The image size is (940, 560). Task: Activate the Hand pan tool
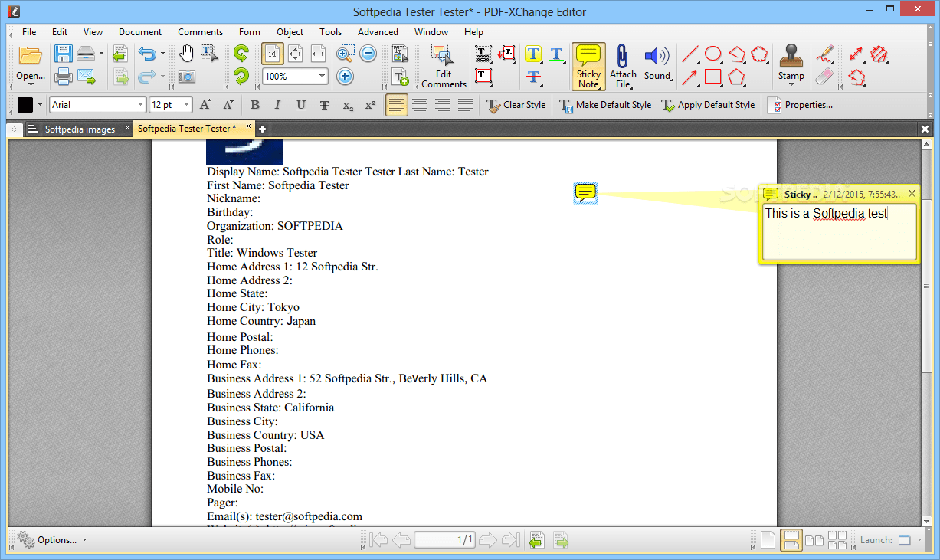[x=186, y=51]
